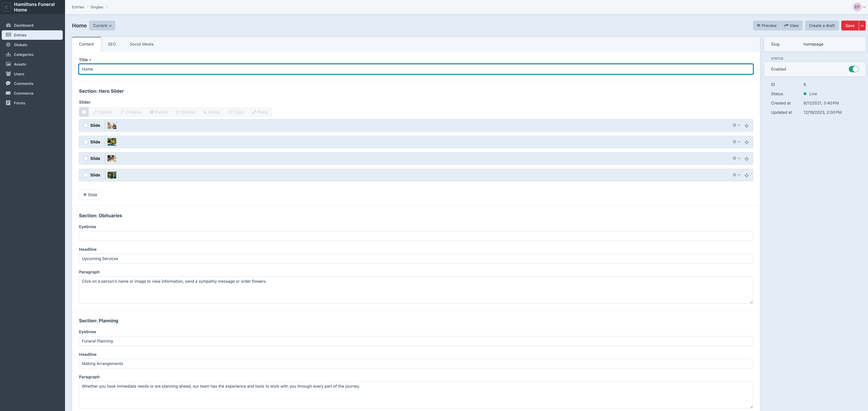This screenshot has height=411, width=868.
Task: Click the Collapse toolbar button
Action: (131, 112)
